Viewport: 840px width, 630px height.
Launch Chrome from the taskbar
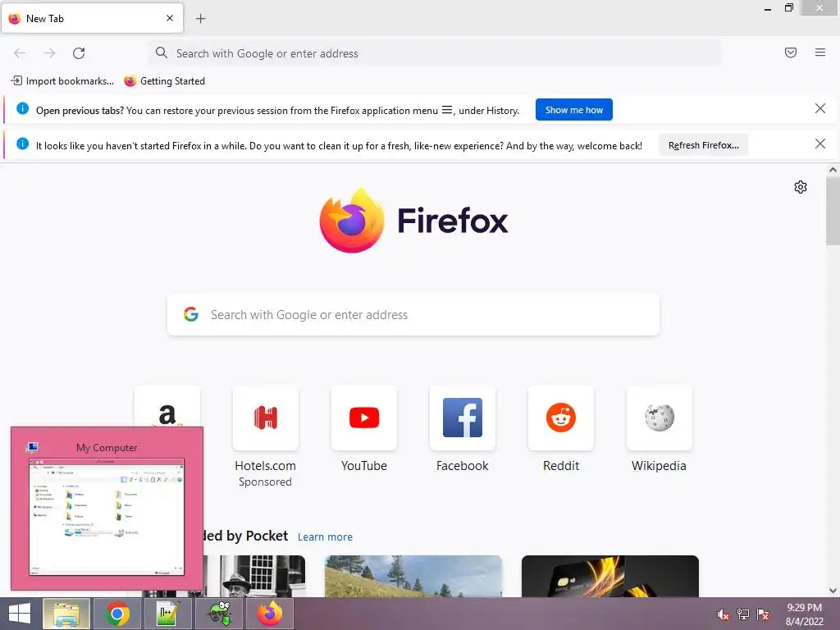point(117,614)
